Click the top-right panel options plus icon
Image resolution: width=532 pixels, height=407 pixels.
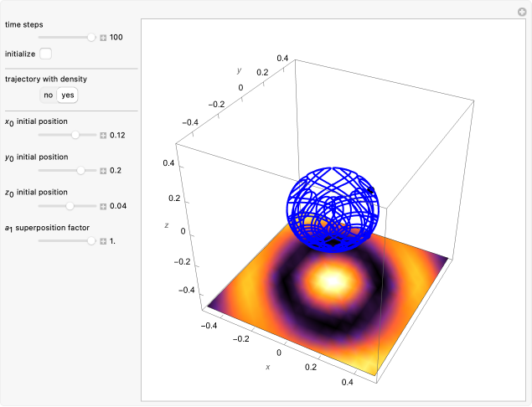pyautogui.click(x=521, y=11)
